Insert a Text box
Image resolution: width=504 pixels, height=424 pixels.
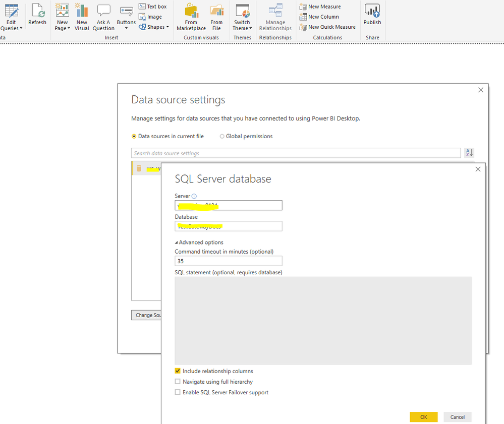coord(153,7)
